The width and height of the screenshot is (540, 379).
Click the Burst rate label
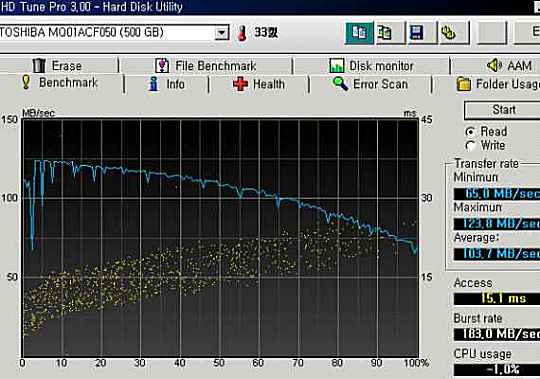(478, 318)
